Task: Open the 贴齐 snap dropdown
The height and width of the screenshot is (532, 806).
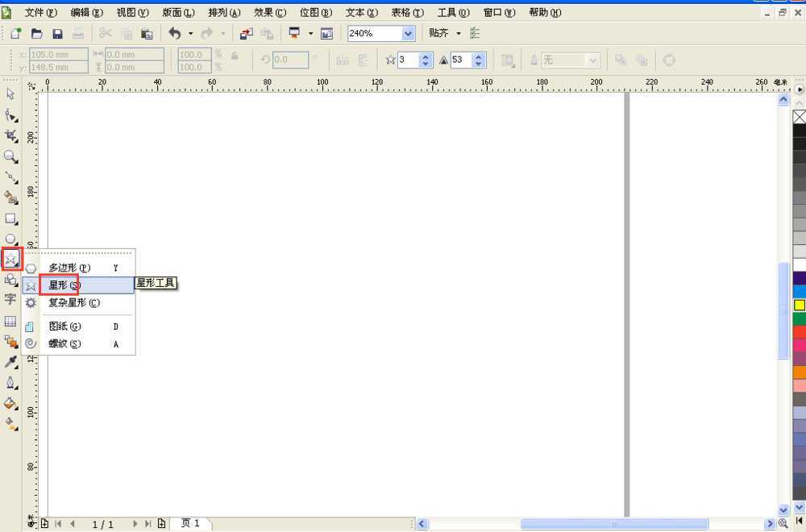Action: [x=459, y=33]
